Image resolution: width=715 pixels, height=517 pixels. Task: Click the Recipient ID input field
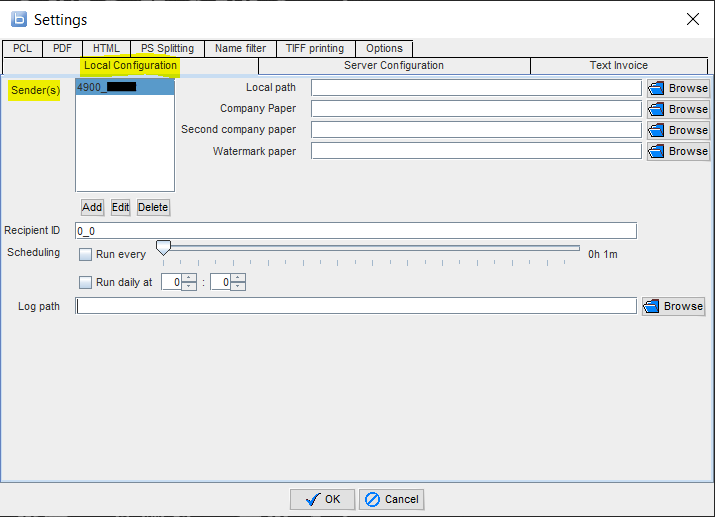355,231
